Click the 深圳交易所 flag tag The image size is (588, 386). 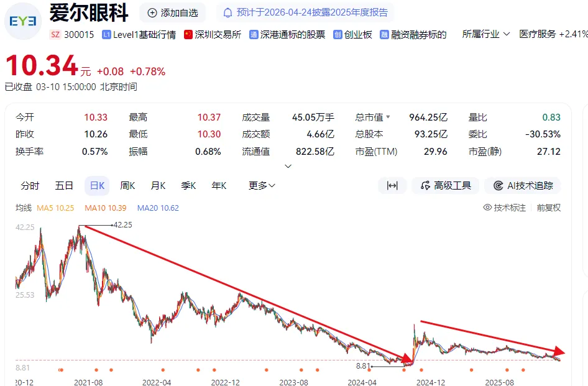coord(213,35)
